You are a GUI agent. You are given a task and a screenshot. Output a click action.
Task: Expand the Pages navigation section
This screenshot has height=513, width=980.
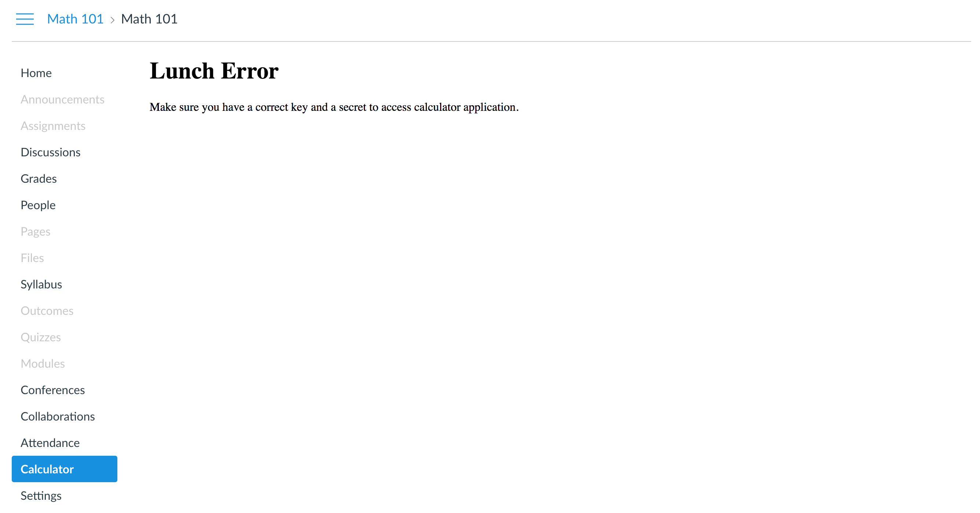(x=35, y=232)
